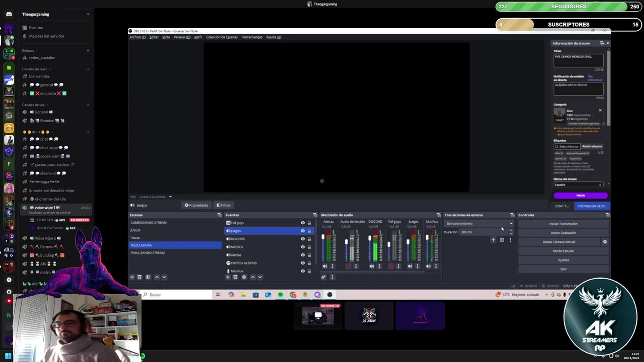Collapse the Canales de voz category
644x362 pixels.
[x=34, y=105]
